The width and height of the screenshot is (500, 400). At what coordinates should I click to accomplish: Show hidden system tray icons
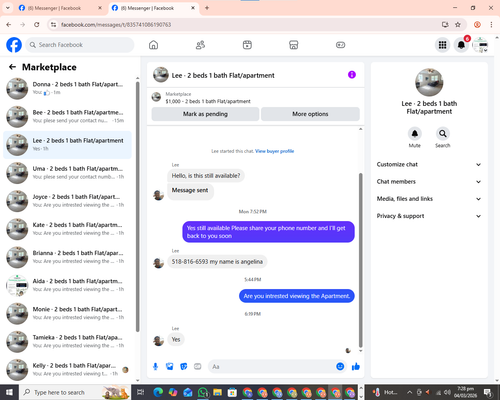(410, 392)
